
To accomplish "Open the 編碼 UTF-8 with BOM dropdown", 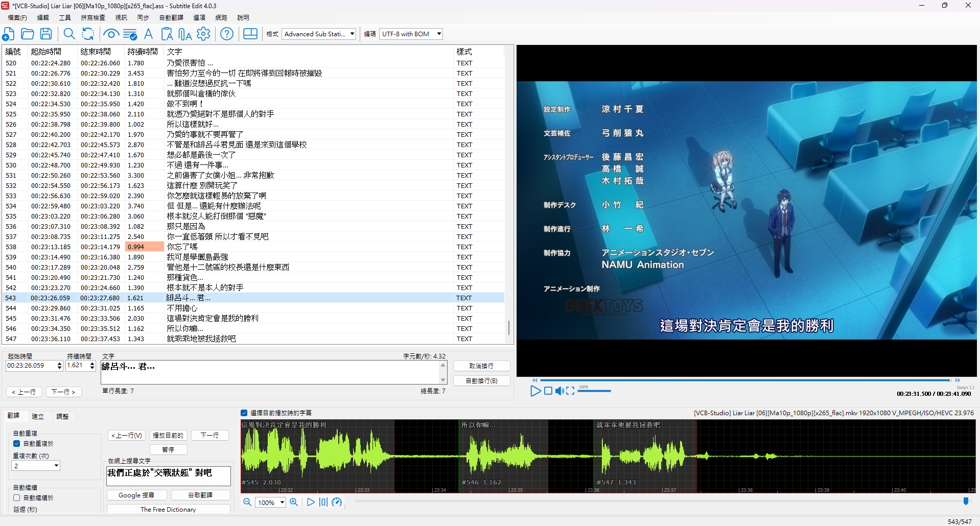I will pyautogui.click(x=411, y=34).
